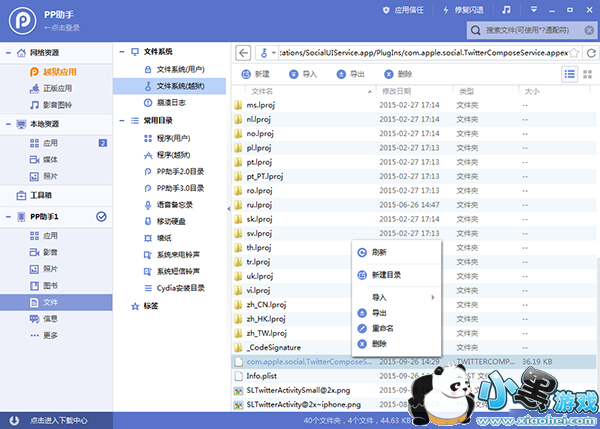Open the 应用信任 shield option
Image resolution: width=600 pixels, height=429 pixels.
tap(403, 10)
